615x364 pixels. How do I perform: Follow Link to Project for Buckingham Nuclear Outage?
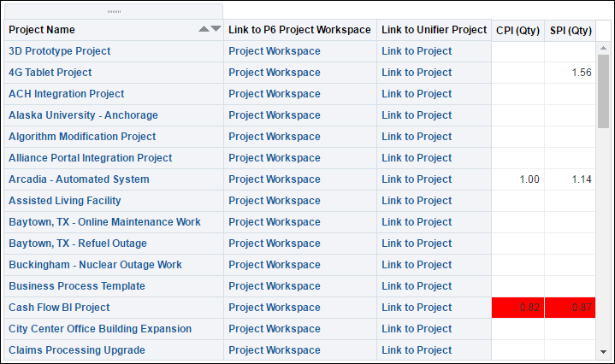coord(417,265)
